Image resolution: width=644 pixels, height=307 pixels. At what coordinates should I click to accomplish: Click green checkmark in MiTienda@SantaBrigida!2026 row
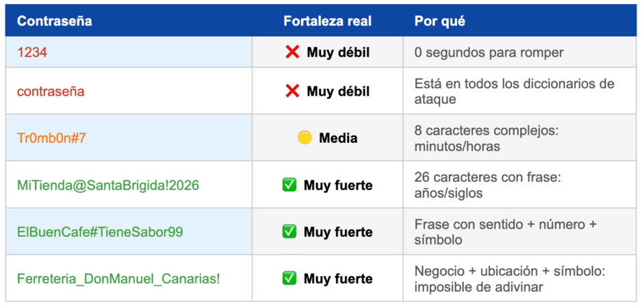289,185
